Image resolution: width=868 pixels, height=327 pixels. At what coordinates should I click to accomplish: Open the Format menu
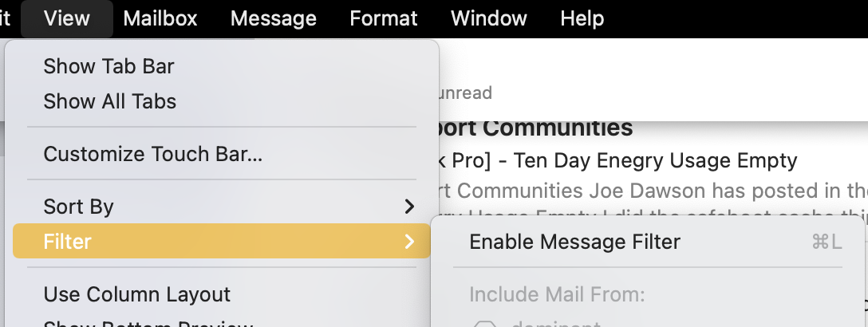(x=384, y=18)
